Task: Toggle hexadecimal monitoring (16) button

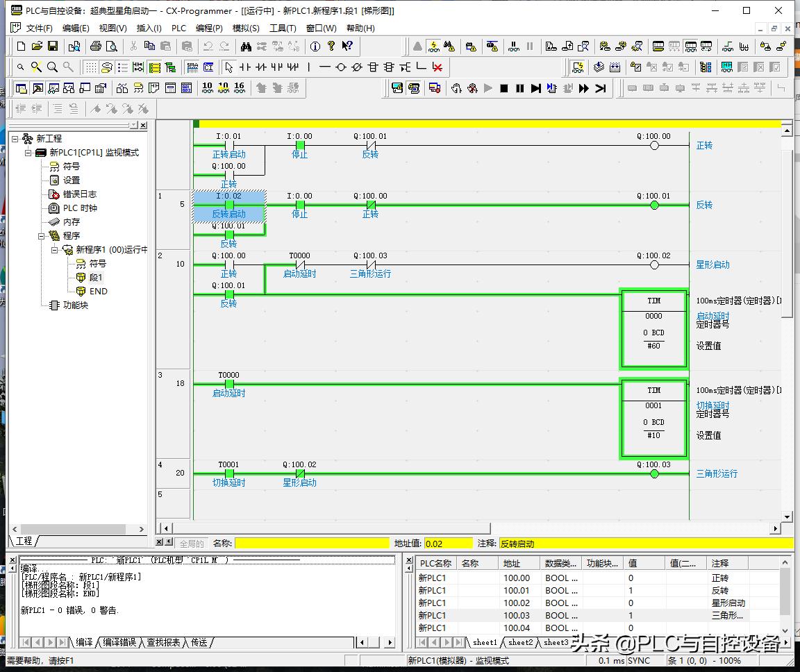Action: 239,88
